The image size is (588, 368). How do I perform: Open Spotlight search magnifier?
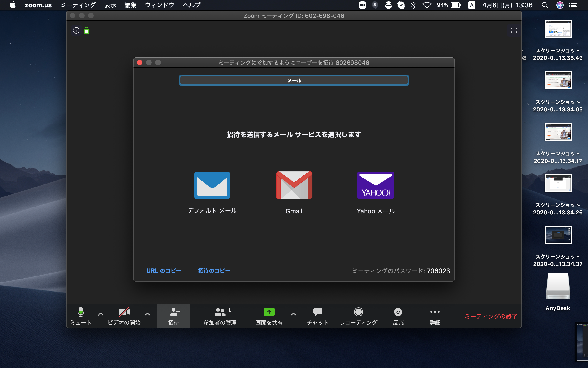click(545, 5)
